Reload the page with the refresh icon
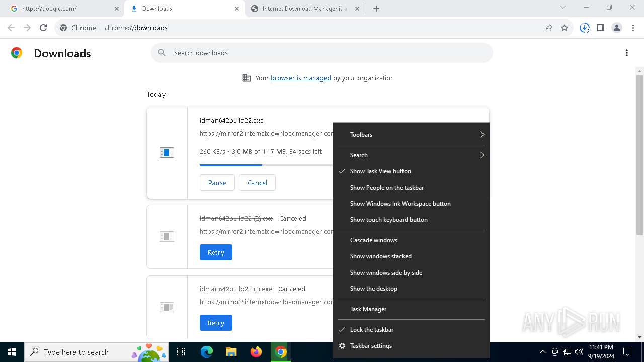Screen dimensions: 644x362 (x=43, y=28)
